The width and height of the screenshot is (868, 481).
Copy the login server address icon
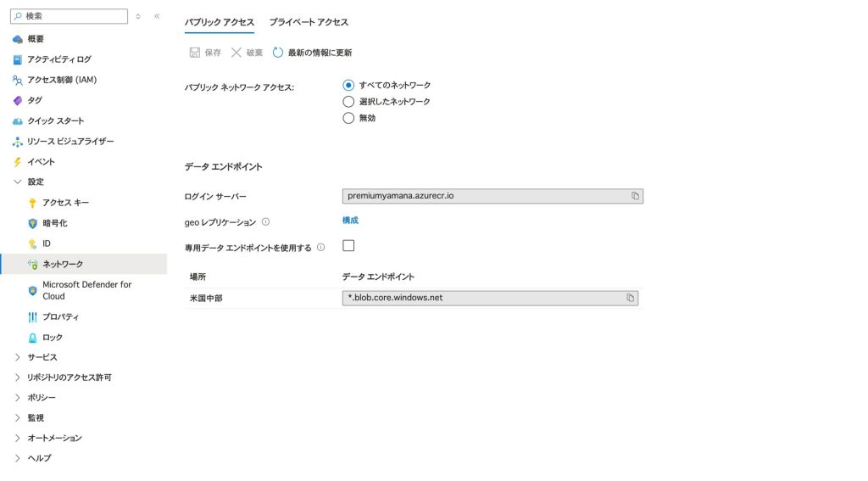click(x=635, y=196)
